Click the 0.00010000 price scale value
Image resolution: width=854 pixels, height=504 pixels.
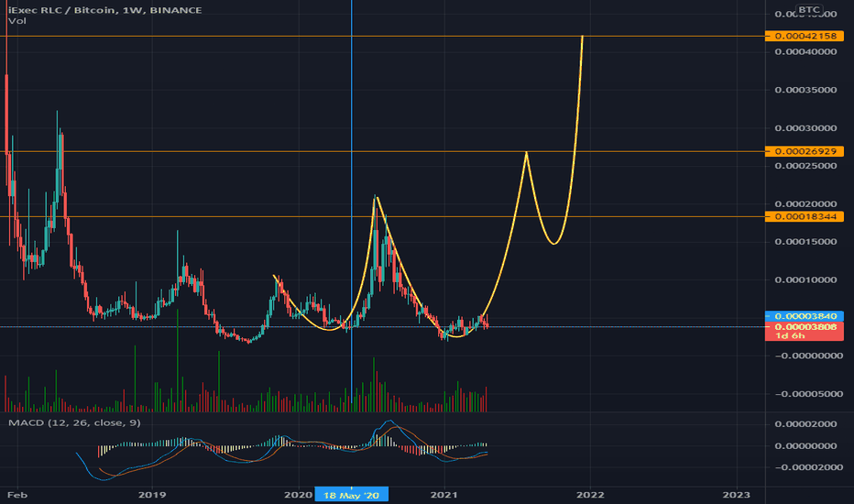coord(805,279)
